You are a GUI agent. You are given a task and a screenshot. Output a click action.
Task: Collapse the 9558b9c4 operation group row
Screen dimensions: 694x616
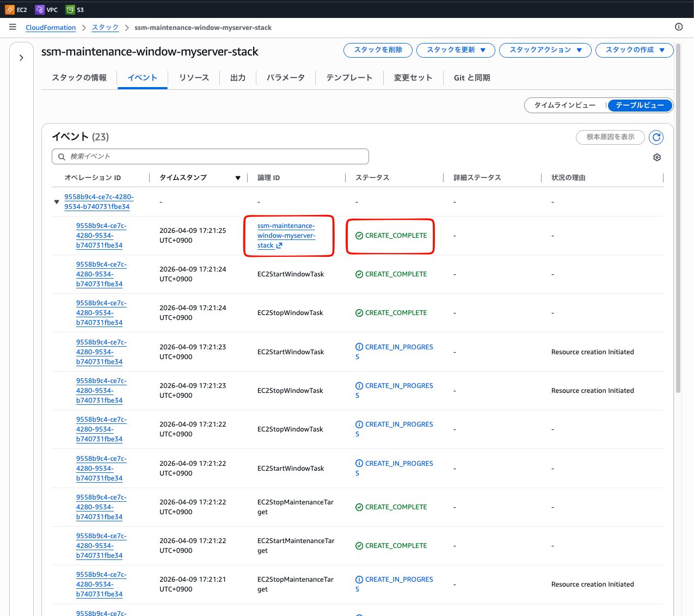tap(57, 202)
